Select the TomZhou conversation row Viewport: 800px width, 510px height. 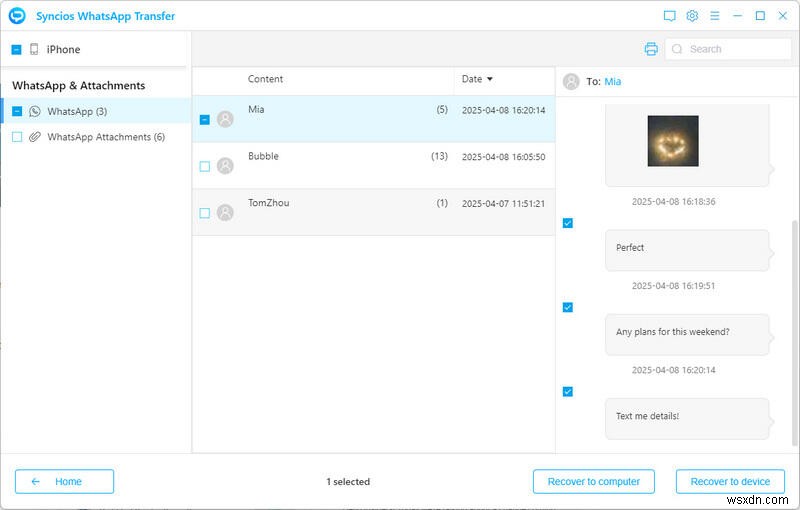coord(373,212)
